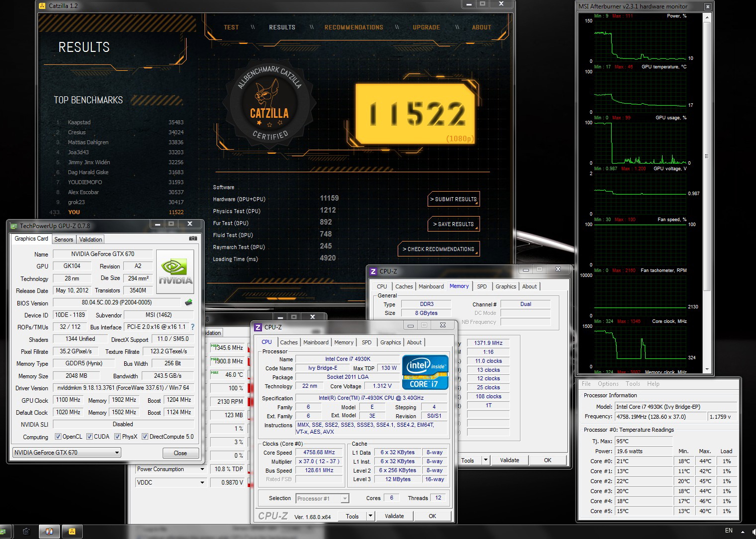The width and height of the screenshot is (756, 539).
Task: Click OK in the front CPU-Z window
Action: coord(432,516)
